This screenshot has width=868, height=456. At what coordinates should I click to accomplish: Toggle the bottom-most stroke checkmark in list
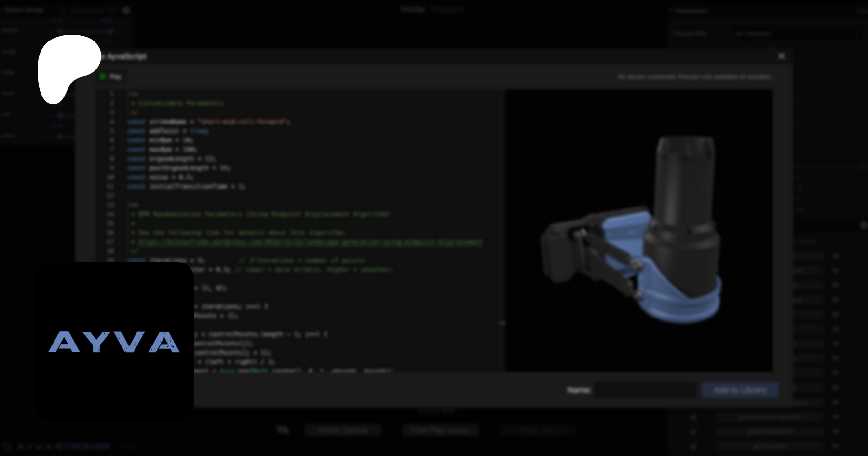693,446
